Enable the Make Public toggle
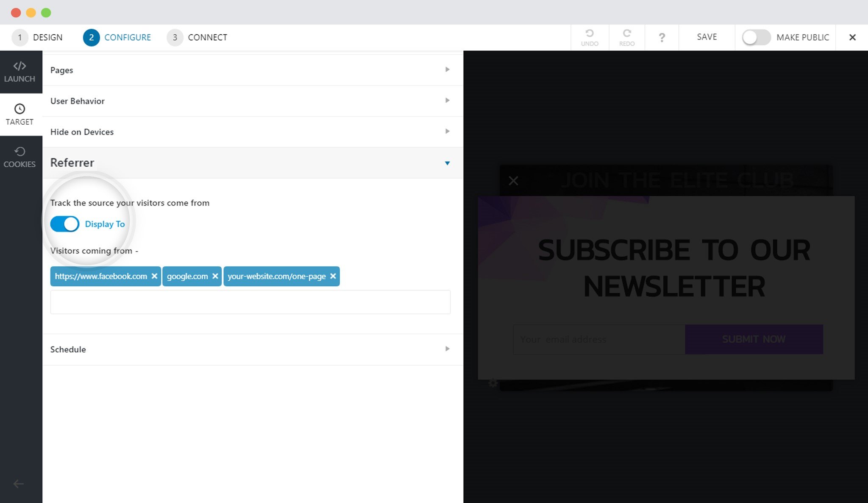Image resolution: width=868 pixels, height=503 pixels. [x=756, y=37]
